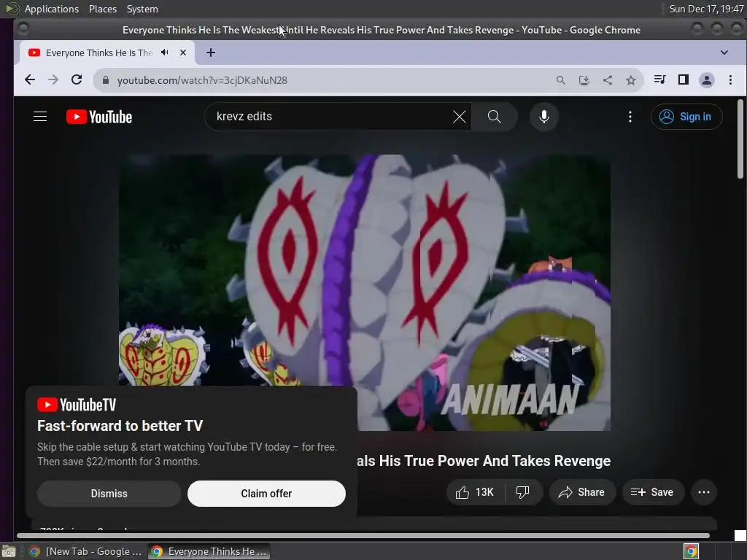This screenshot has height=560, width=747.
Task: Click the address bar URL
Action: (202, 80)
